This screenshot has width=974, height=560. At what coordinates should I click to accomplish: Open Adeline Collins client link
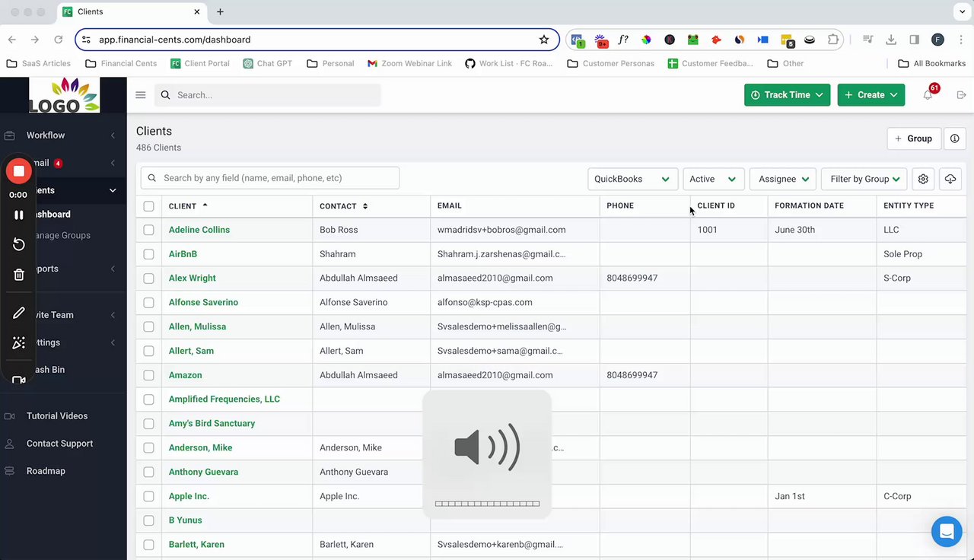pyautogui.click(x=199, y=230)
